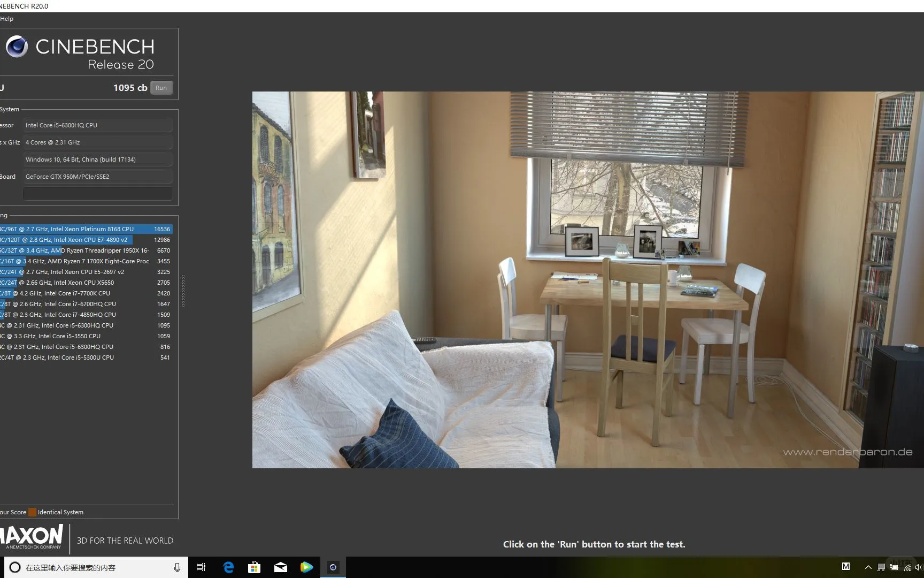Select the Intel Xeon CPU X5650 ranking row
The width and height of the screenshot is (924, 578).
point(86,283)
